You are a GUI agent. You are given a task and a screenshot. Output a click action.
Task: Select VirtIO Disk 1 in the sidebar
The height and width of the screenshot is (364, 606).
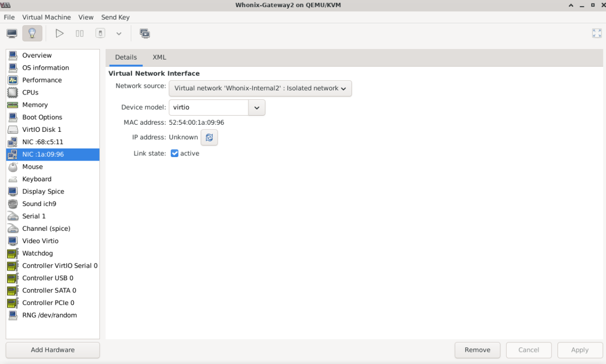pyautogui.click(x=41, y=130)
